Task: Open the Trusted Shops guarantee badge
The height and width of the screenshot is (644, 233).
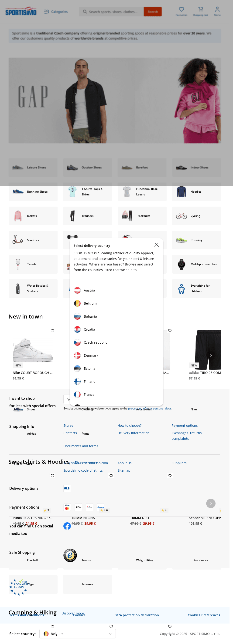Action: pyautogui.click(x=70, y=555)
